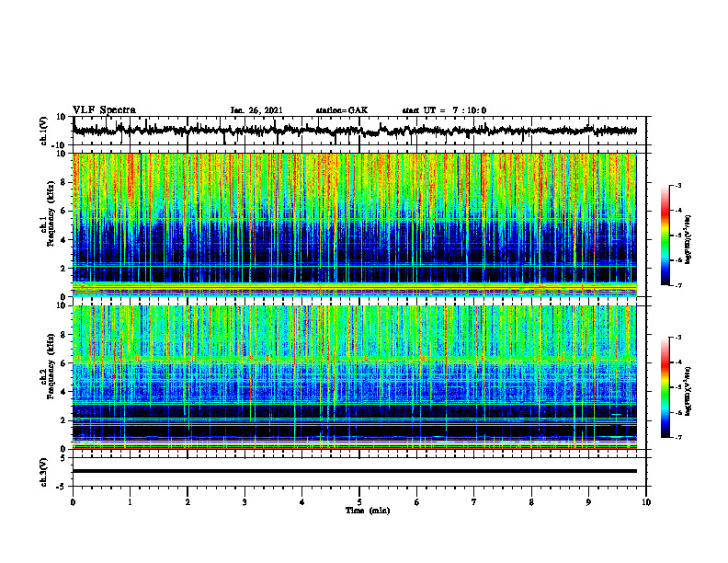Click inside the ch.2 spectrogram panel
The height and width of the screenshot is (563, 728).
(x=354, y=377)
